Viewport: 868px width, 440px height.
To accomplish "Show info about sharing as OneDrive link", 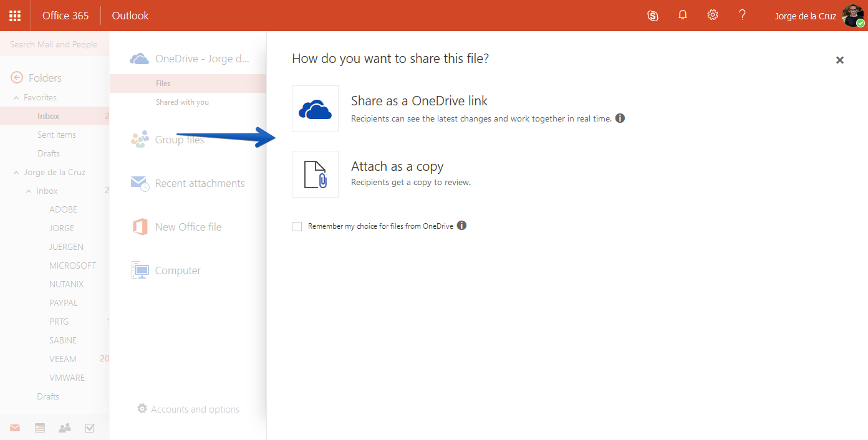I will 620,118.
